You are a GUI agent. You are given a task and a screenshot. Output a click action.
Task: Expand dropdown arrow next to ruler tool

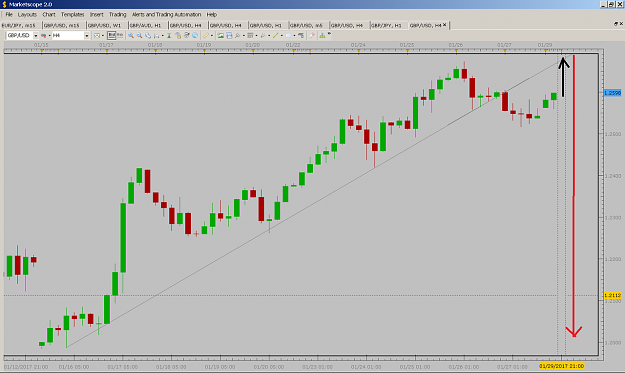tap(212, 35)
